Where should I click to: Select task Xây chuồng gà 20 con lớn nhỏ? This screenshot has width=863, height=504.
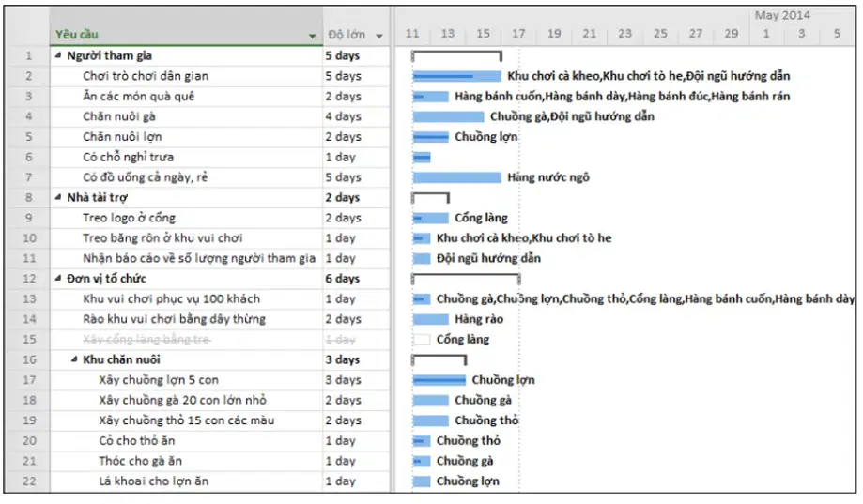tap(183, 400)
